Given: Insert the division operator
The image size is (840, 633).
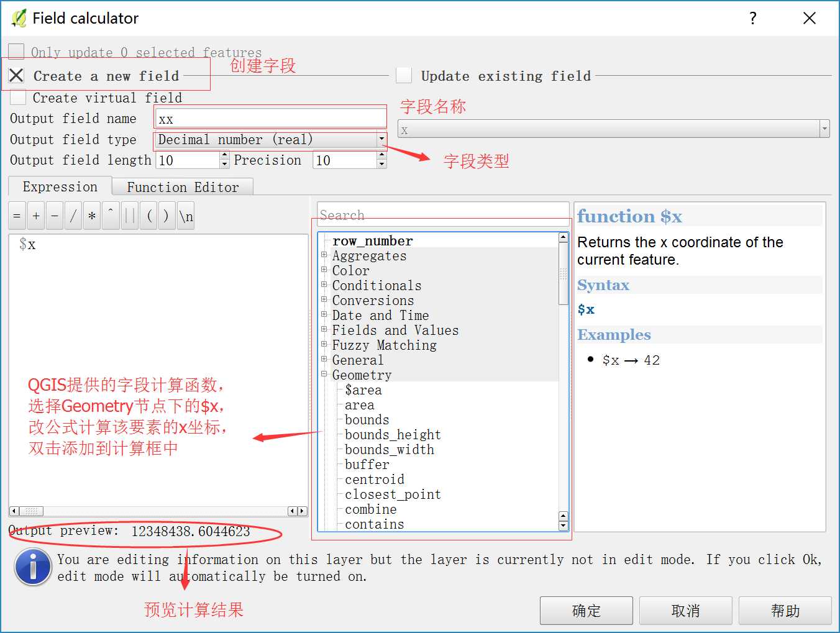Looking at the screenshot, I should tap(73, 216).
